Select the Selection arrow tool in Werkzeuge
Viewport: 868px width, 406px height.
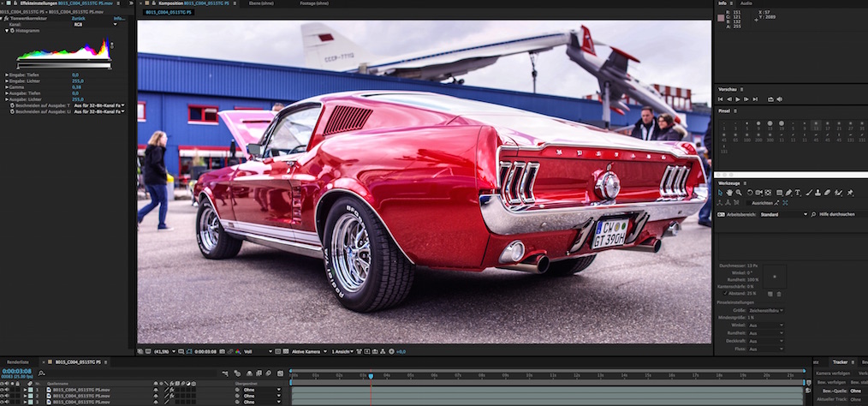[x=720, y=193]
